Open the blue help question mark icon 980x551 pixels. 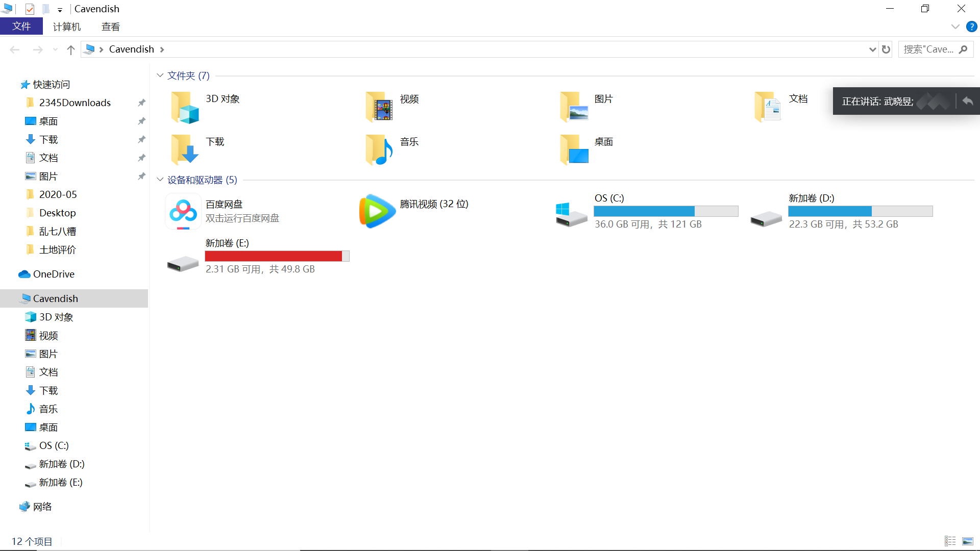coord(971,27)
